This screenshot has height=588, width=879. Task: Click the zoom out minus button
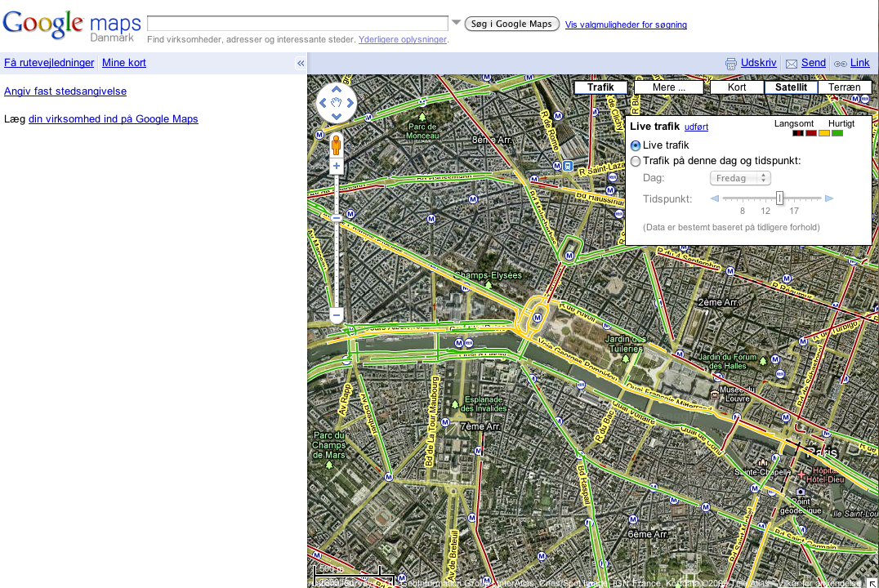click(x=336, y=315)
